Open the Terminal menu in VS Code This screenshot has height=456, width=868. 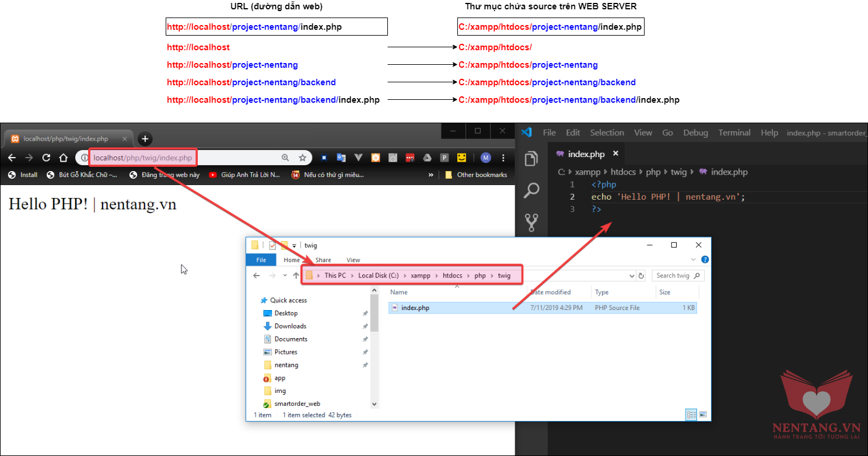pyautogui.click(x=734, y=133)
